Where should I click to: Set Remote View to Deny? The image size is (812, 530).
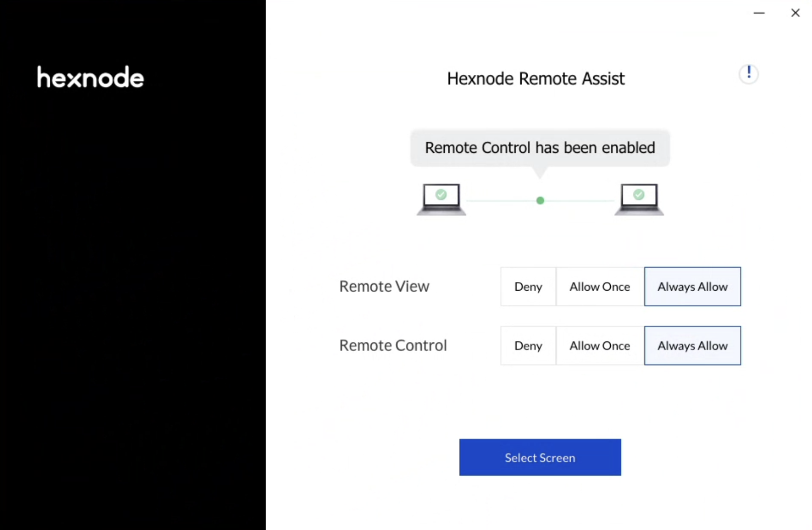click(x=528, y=287)
